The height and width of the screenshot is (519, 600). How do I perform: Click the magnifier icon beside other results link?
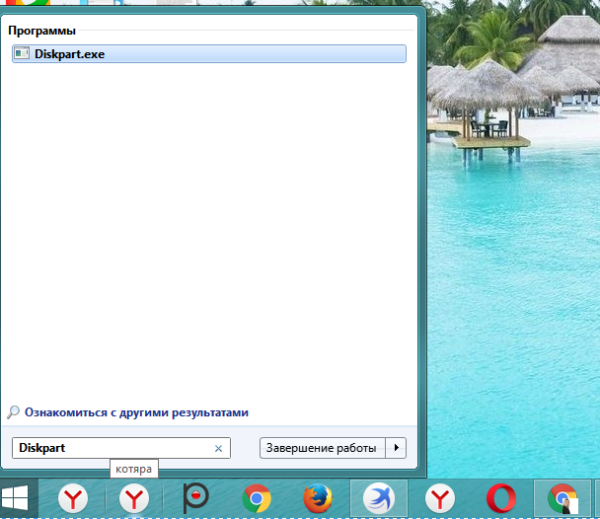click(13, 412)
